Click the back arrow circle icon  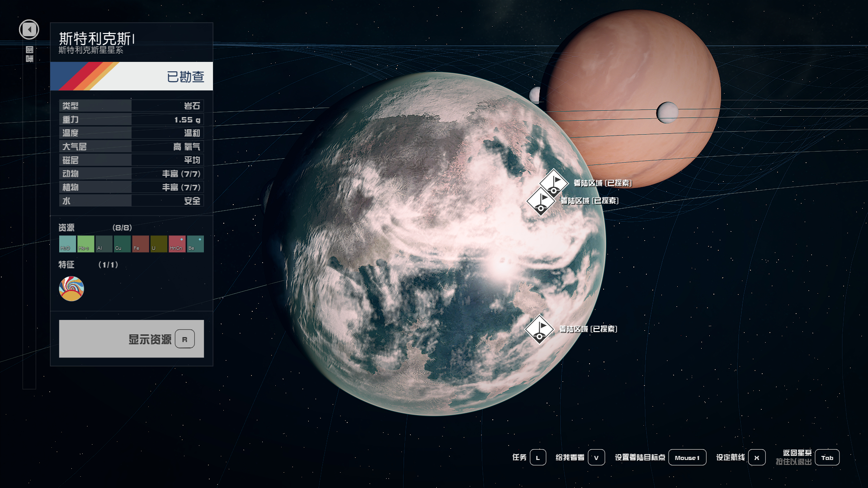tap(29, 30)
